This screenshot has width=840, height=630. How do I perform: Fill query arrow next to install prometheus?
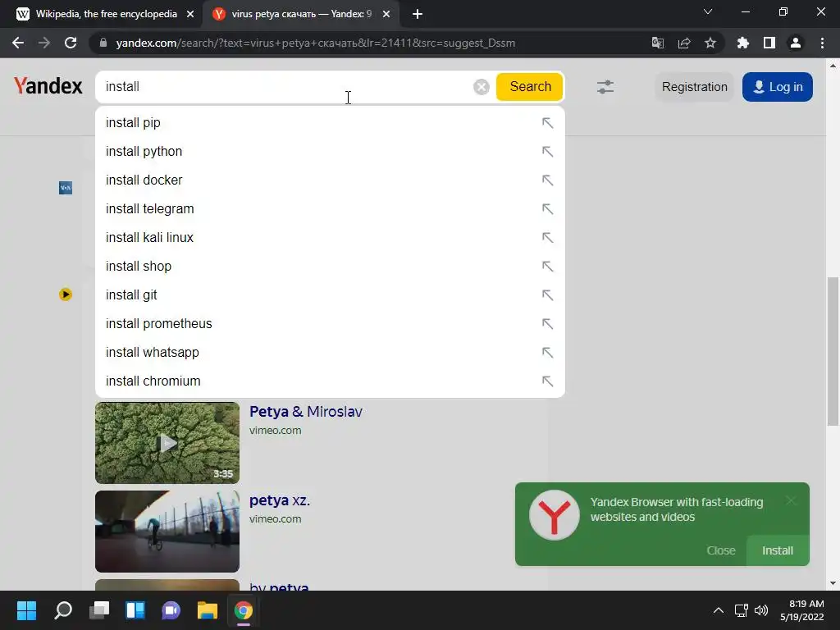[x=547, y=323]
